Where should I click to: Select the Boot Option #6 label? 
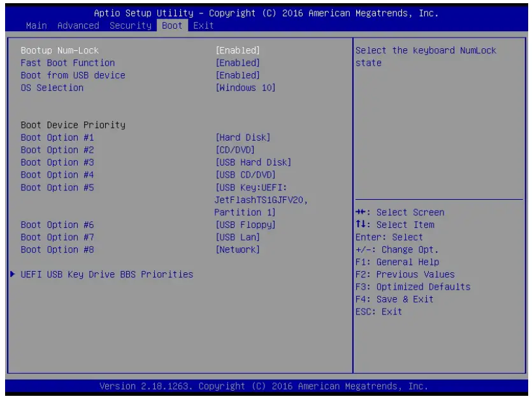(57, 225)
